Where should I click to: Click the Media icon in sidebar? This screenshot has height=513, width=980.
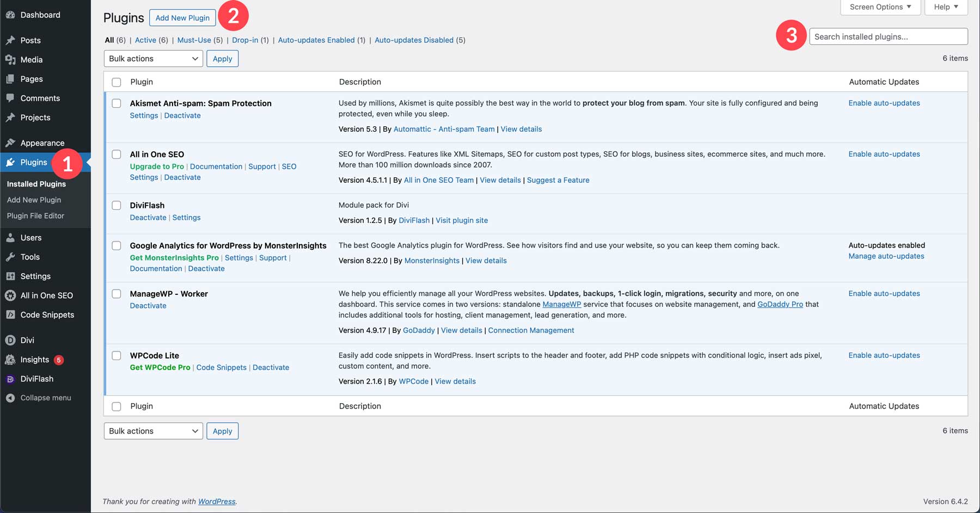[x=10, y=60]
